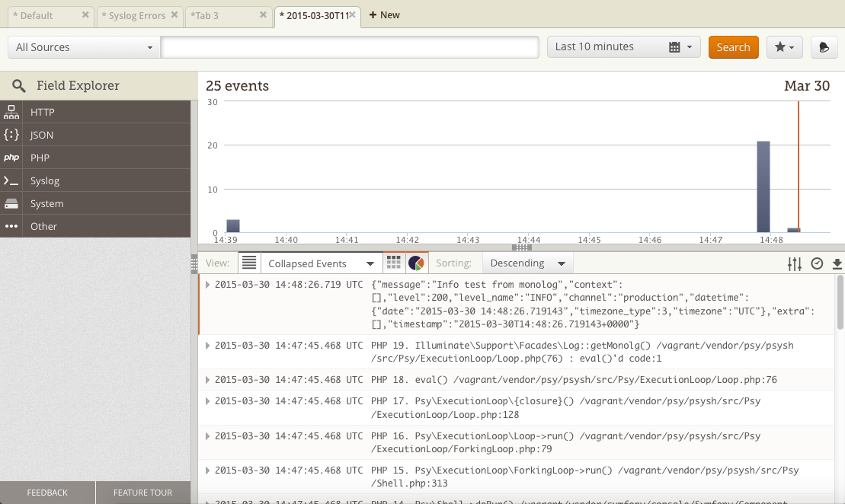Image resolution: width=845 pixels, height=504 pixels.
Task: Open the Last 10 minutes time range
Action: coord(623,47)
